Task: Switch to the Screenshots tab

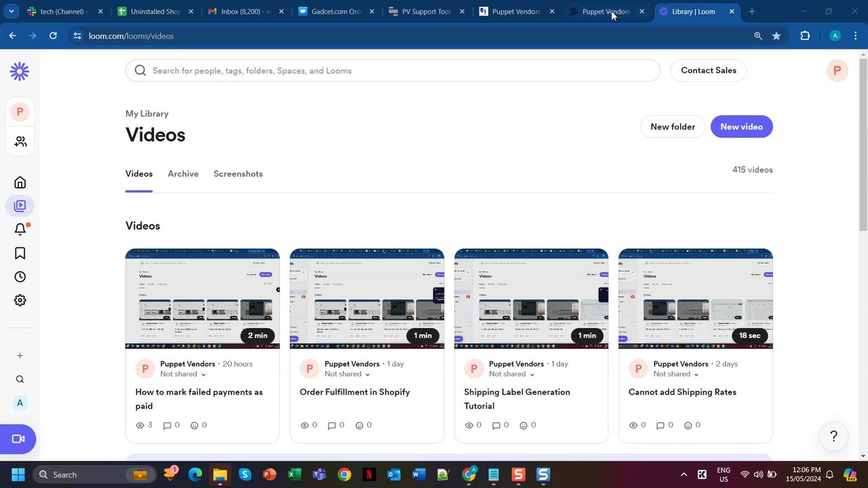Action: click(238, 174)
